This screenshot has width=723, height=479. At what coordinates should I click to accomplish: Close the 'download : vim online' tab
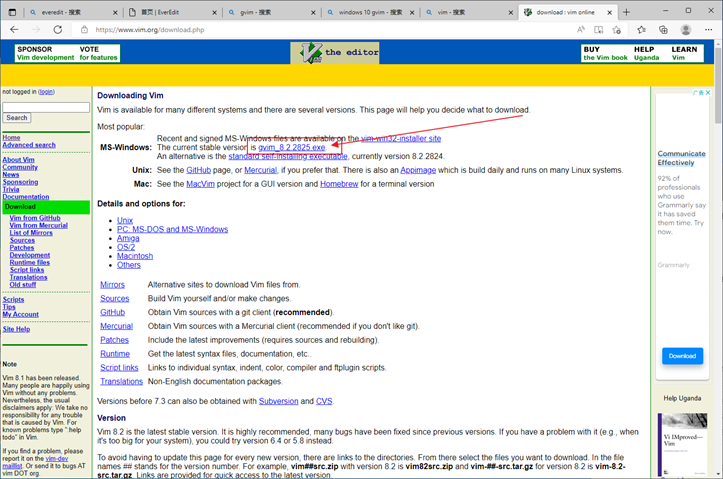[x=610, y=12]
